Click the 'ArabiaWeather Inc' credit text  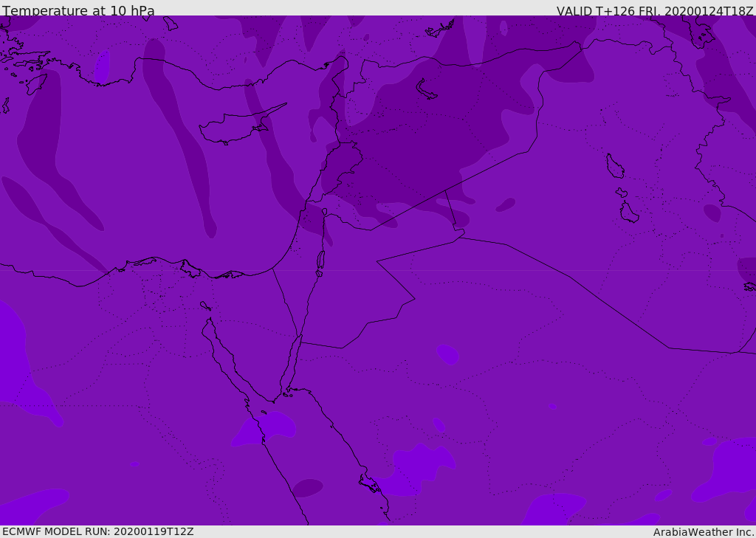tap(703, 532)
